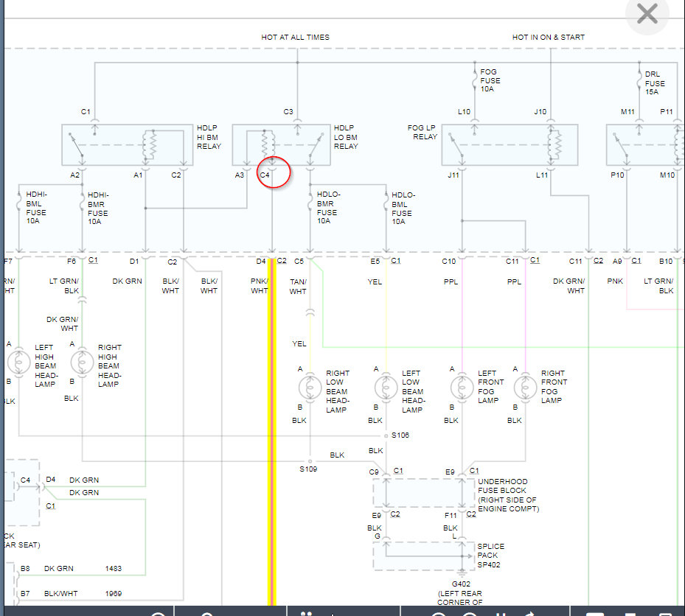This screenshot has height=616, width=685.
Task: Click the 'HOT AT ALL TIMES' label
Action: (296, 38)
